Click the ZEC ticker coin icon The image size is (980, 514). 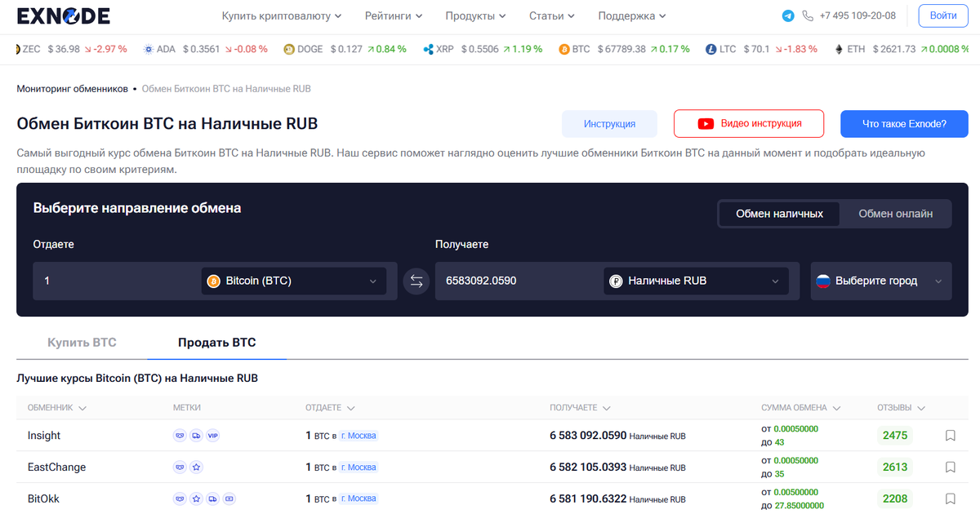pos(17,49)
